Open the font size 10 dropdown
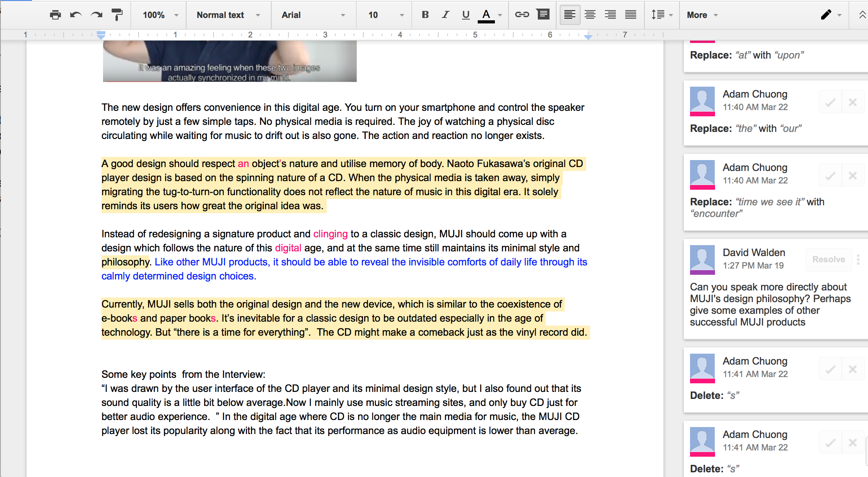This screenshot has height=477, width=868. coord(386,15)
